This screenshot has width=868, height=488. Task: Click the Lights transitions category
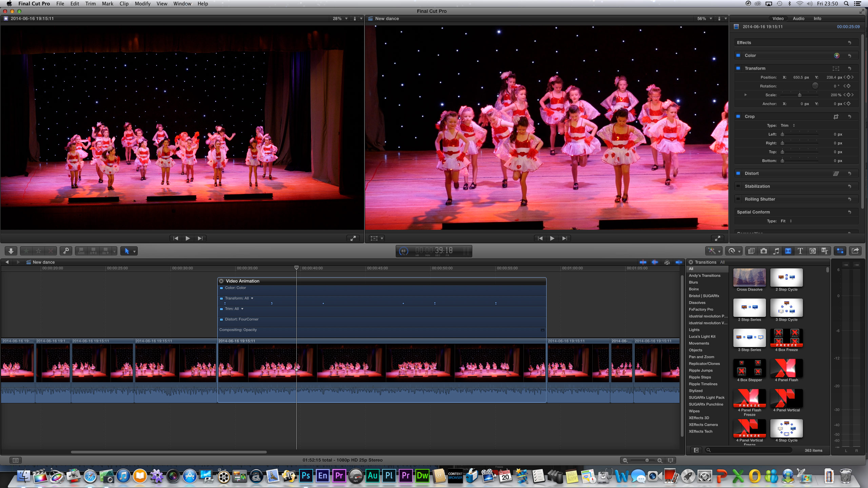[x=694, y=329]
